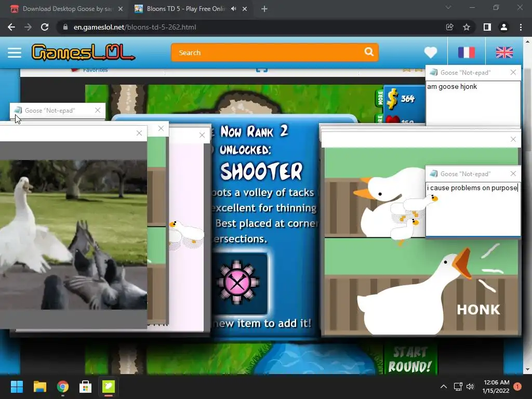The width and height of the screenshot is (532, 399).
Task: Click the goose chasing pigeons photo
Action: (73, 235)
